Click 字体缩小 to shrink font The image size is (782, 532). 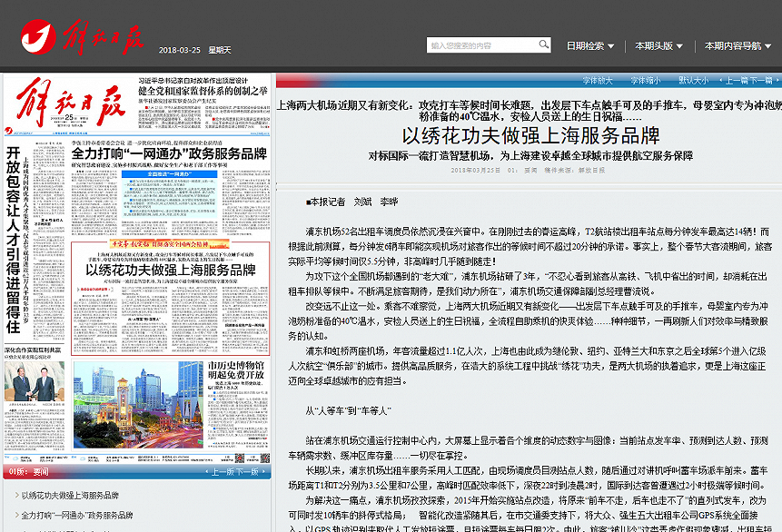point(646,81)
